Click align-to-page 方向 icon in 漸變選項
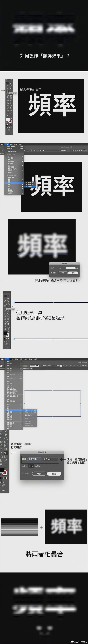This screenshot has width=88, height=644. (x=31, y=466)
